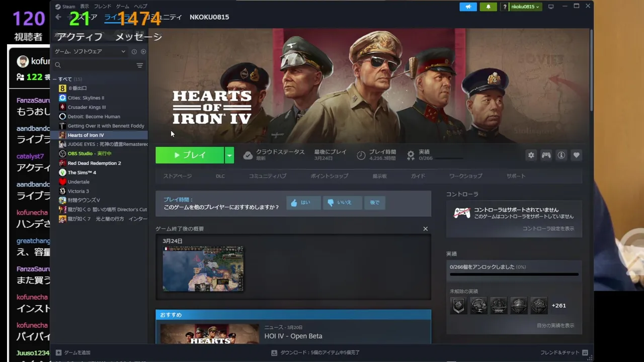
Task: Open the ポイントショップ tab
Action: click(329, 176)
